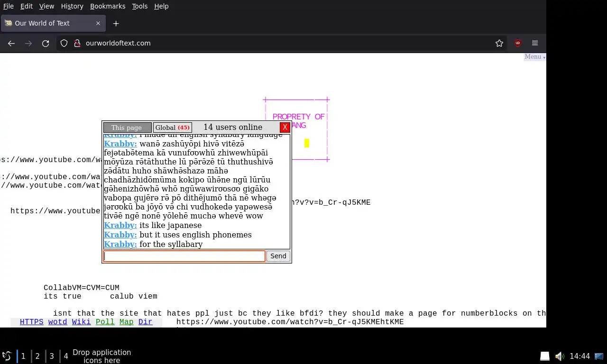Switch to This page chat tab
Image resolution: width=607 pixels, height=364 pixels.
point(127,127)
